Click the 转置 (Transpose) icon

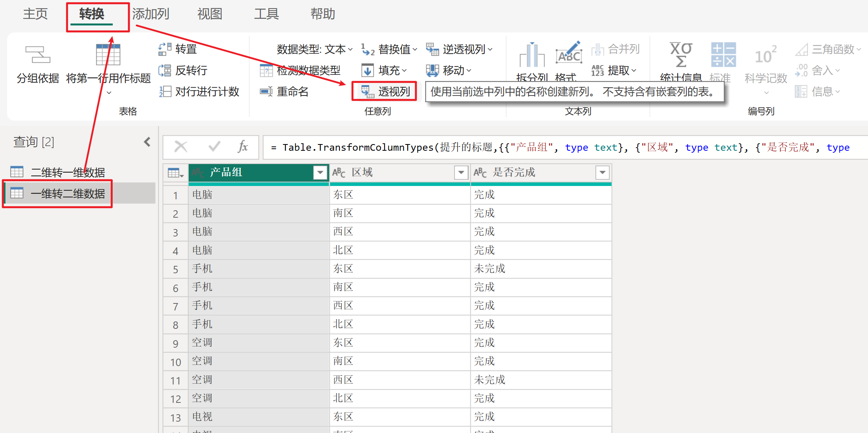(x=165, y=49)
